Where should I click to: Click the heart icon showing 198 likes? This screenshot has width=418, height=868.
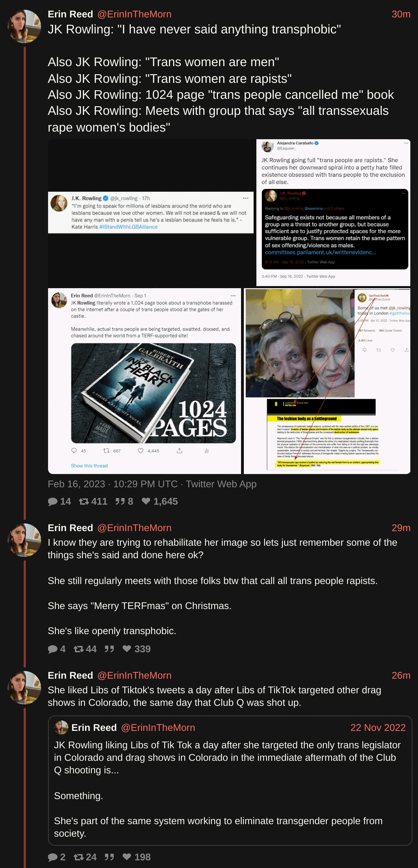[x=127, y=857]
